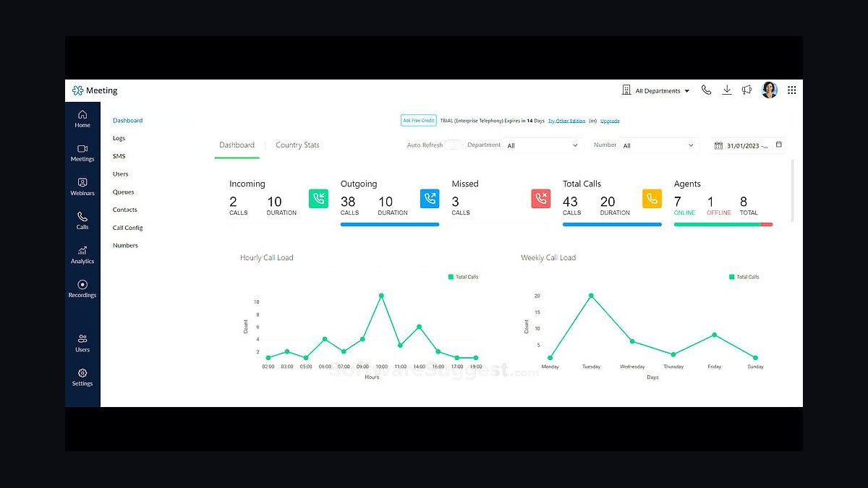Open the Department filter dropdown

[x=543, y=145]
